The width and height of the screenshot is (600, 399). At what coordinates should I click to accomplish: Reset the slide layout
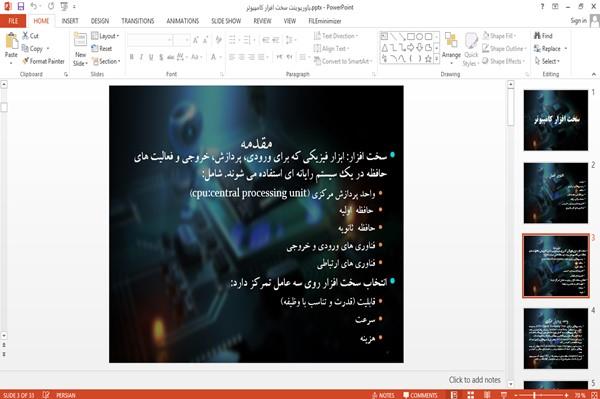point(102,49)
